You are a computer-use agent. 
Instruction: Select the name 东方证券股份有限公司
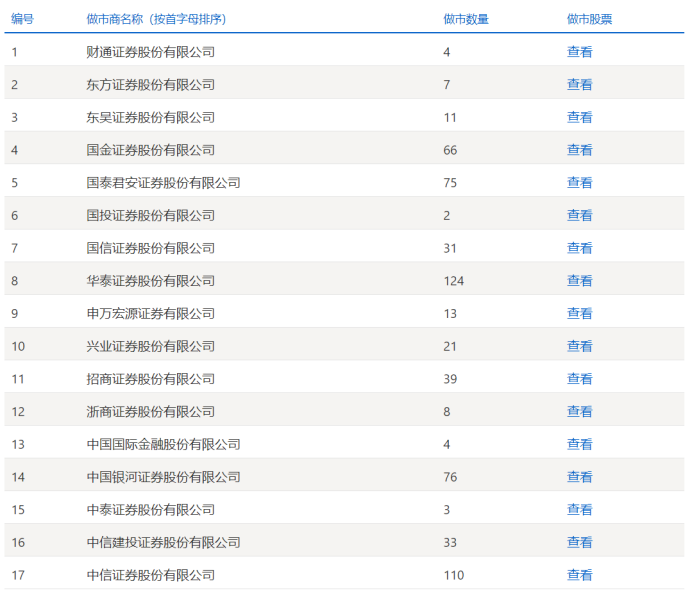coord(150,85)
